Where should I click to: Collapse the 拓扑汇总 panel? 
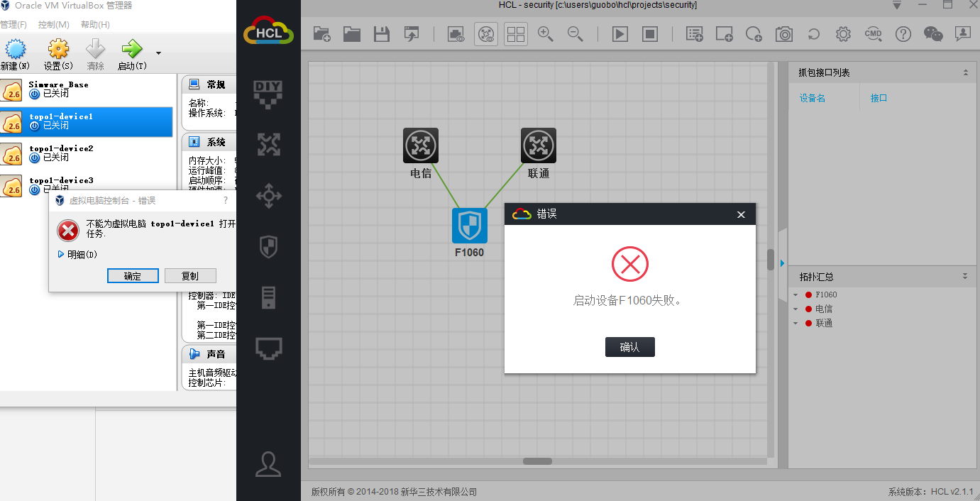(965, 276)
